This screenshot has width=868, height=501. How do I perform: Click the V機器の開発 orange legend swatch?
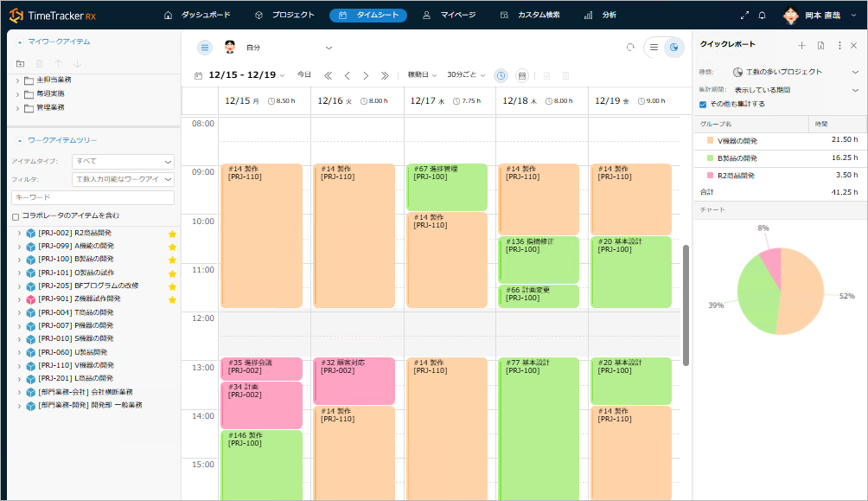pyautogui.click(x=710, y=140)
